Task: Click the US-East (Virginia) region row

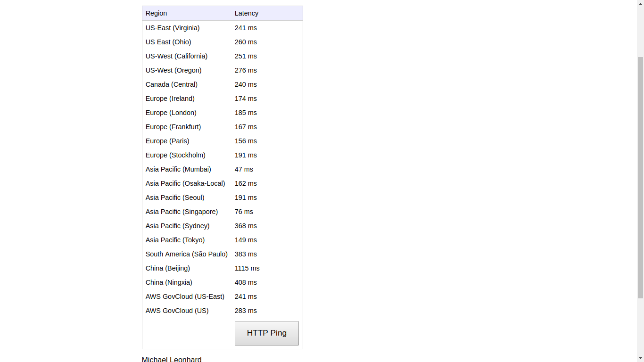Action: coord(173,28)
